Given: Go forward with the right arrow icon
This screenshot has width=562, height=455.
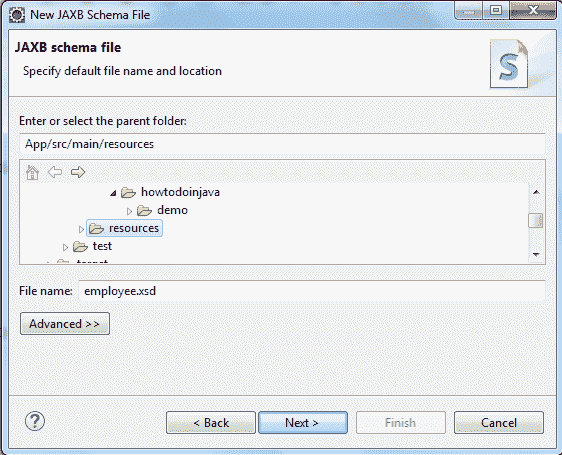Looking at the screenshot, I should [78, 172].
